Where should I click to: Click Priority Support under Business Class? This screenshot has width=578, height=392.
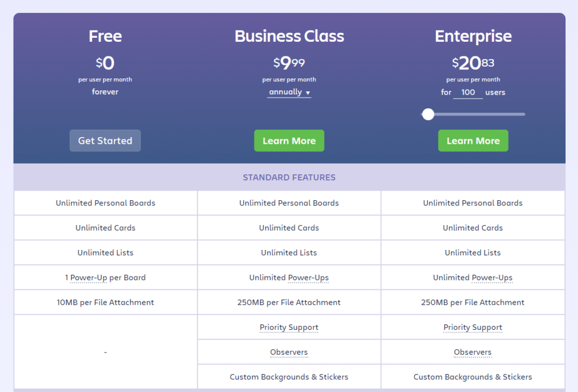tap(289, 328)
